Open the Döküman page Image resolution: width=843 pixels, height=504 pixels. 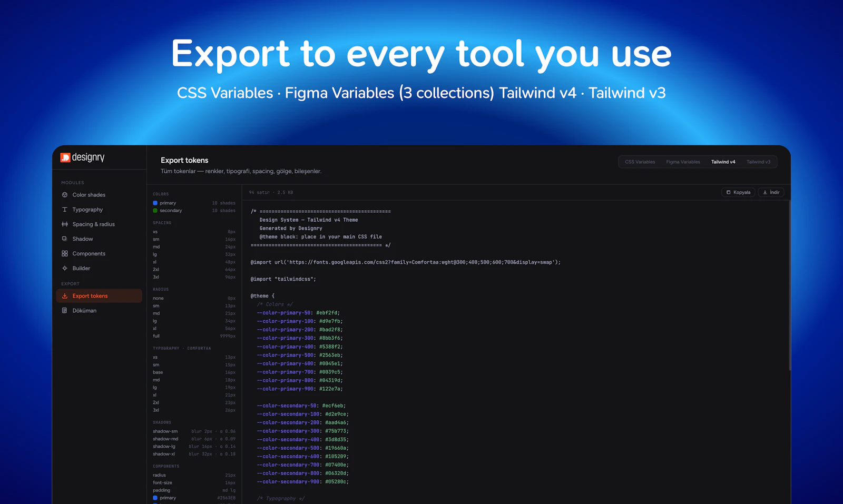(x=99, y=311)
